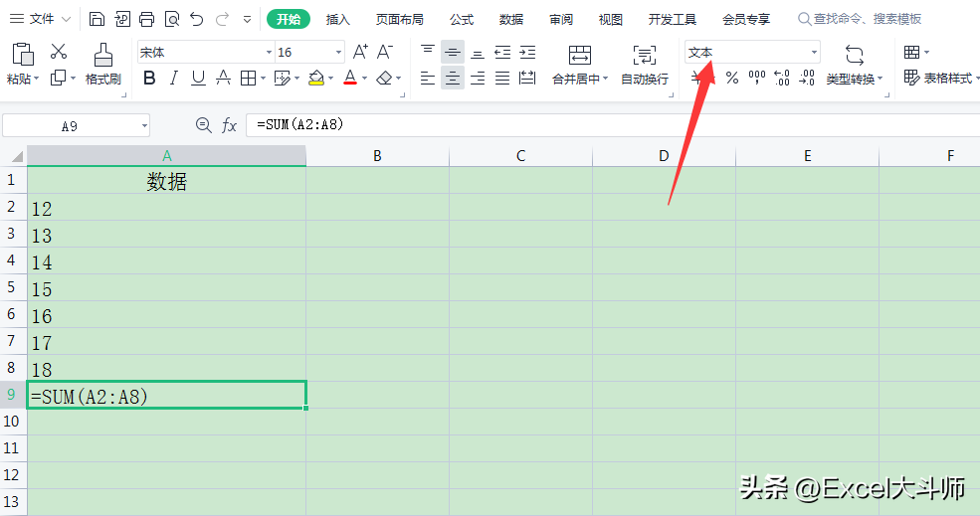Open the font name 宋体 dropdown
The width and height of the screenshot is (980, 516).
pos(269,52)
